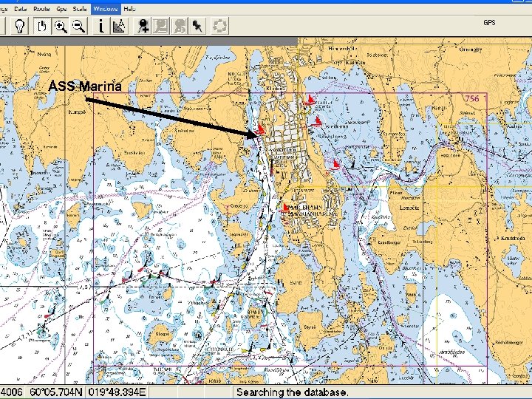Click red sailboat marker beside Mariehamn label
Image resolution: width=532 pixels, height=399 pixels.
[284, 208]
